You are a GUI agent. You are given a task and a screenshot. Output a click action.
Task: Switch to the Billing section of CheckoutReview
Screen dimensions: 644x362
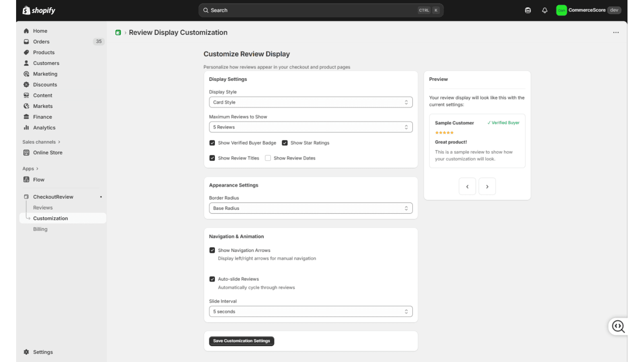tap(40, 229)
